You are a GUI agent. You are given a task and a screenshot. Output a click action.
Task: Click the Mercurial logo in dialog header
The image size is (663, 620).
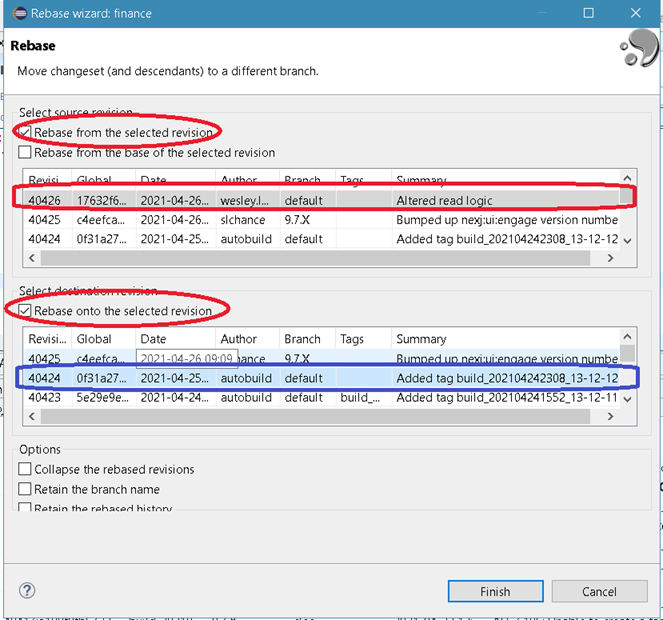[x=637, y=49]
